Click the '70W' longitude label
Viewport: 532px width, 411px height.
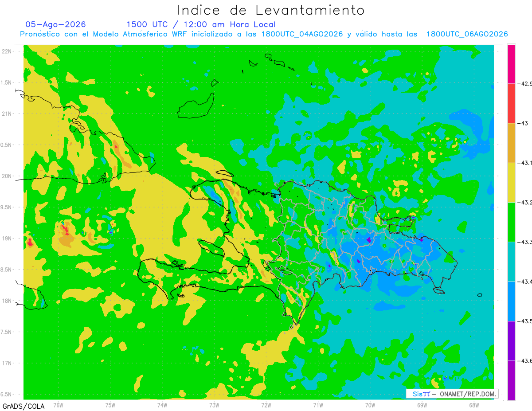(x=370, y=405)
